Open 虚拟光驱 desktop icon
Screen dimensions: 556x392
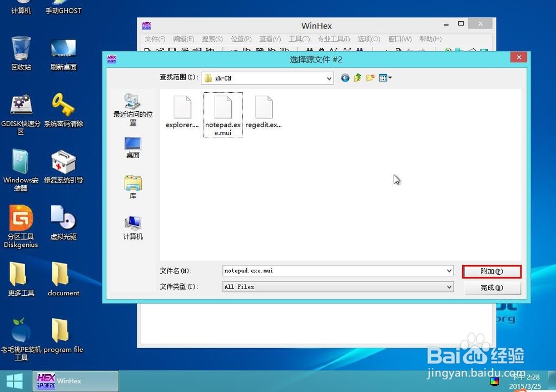tap(63, 222)
